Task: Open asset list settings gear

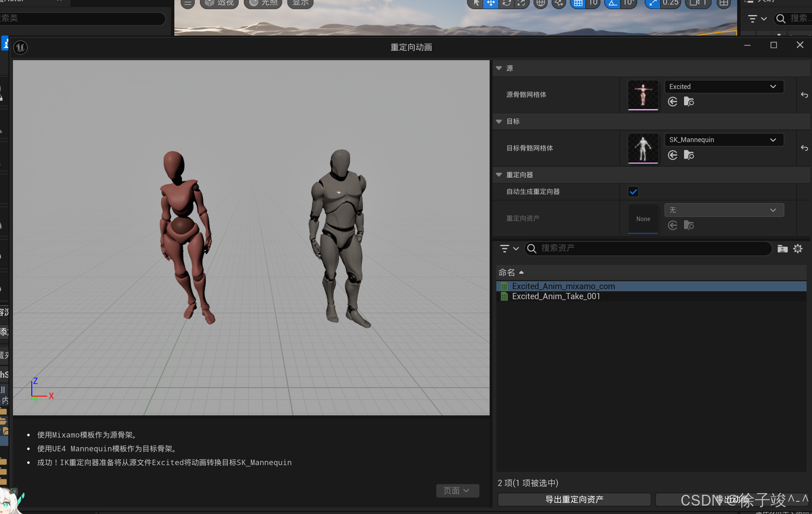Action: (798, 249)
